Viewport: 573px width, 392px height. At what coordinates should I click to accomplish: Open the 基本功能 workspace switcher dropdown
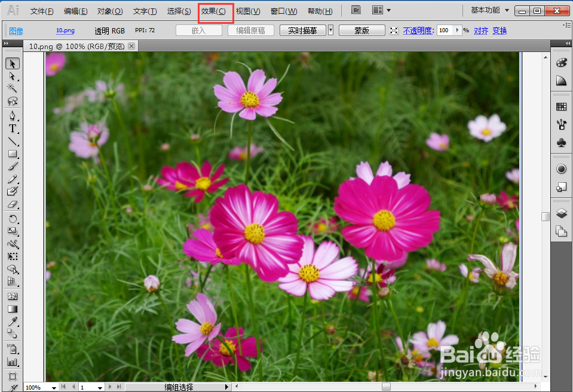(x=490, y=10)
